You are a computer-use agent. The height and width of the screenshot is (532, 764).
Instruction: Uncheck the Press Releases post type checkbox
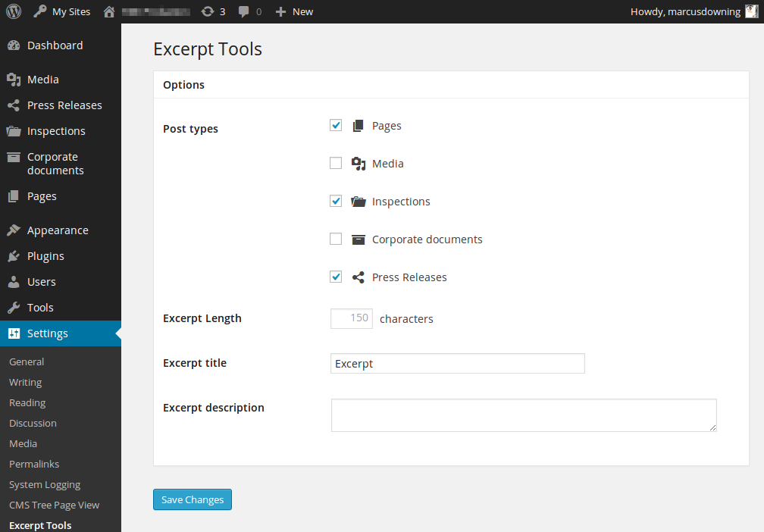(336, 277)
